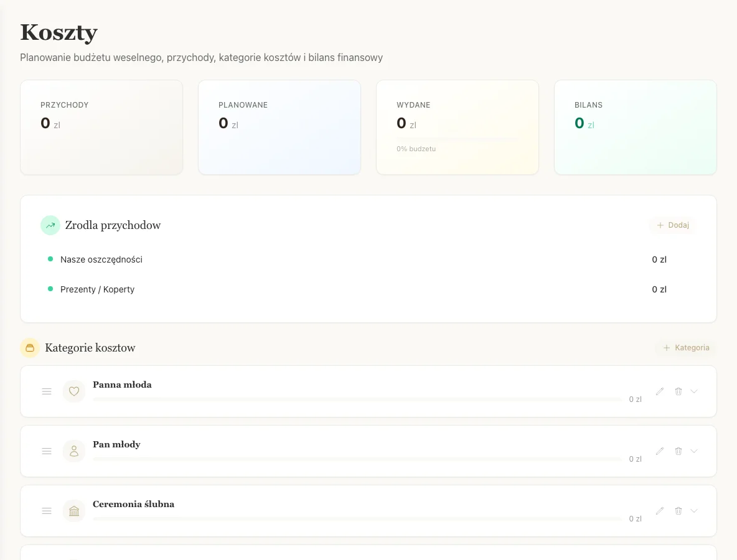
Task: Click pencil edit icon for Panna młoda
Action: point(660,391)
